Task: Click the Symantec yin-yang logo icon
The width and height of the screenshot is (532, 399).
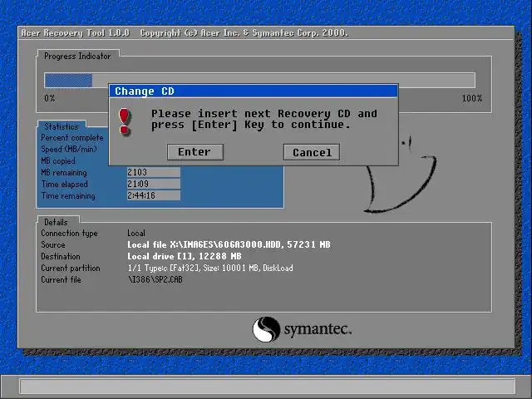Action: pos(266,329)
